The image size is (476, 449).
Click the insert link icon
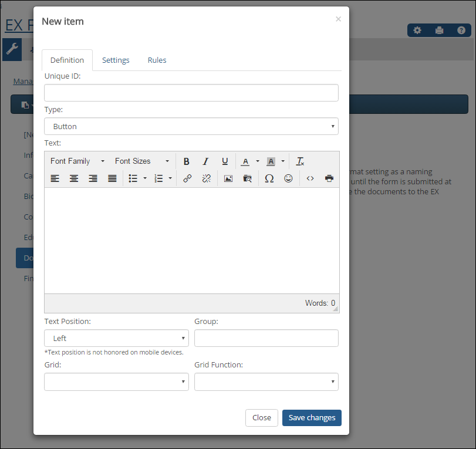coord(187,178)
